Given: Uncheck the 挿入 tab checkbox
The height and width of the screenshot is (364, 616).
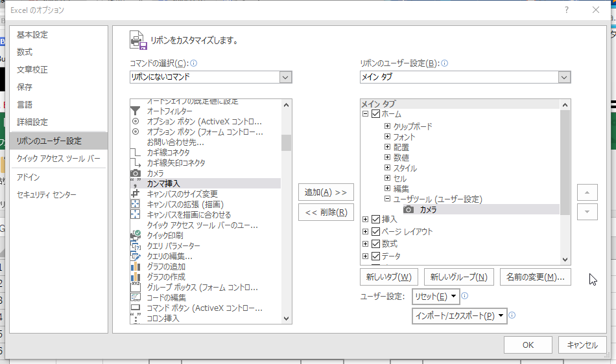Looking at the screenshot, I should click(x=375, y=220).
